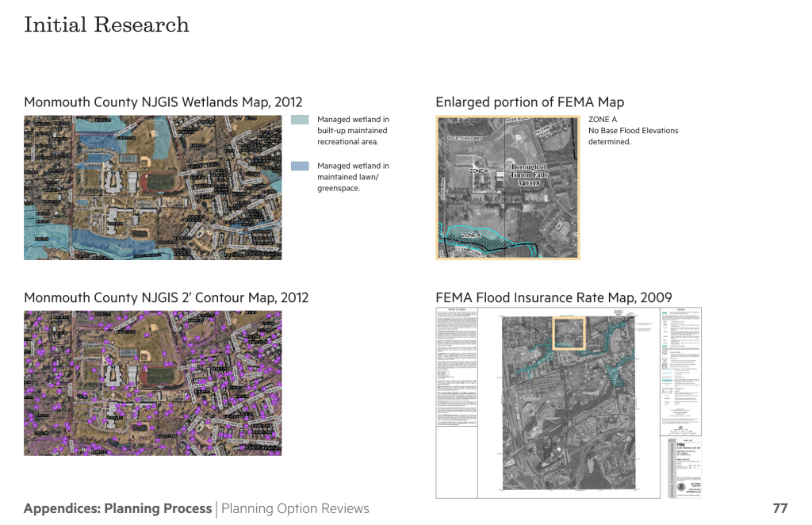Click 'Monmouth County NJGIS Wetlands Map, 2012' heading
The height and width of the screenshot is (525, 812).
[x=163, y=102]
